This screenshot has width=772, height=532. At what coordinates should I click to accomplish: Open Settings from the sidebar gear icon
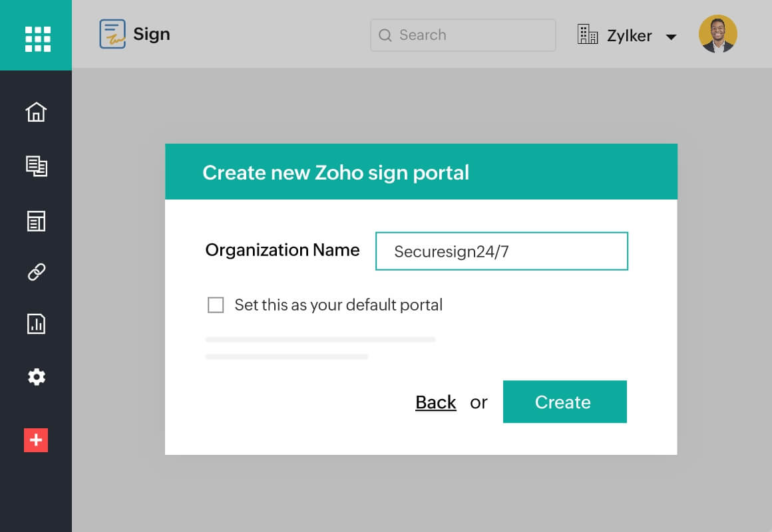pos(36,377)
